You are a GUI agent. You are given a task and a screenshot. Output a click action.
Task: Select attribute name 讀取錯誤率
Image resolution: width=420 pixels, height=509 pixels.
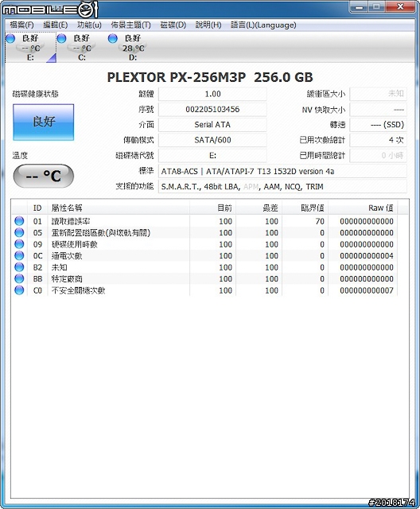[x=71, y=221]
